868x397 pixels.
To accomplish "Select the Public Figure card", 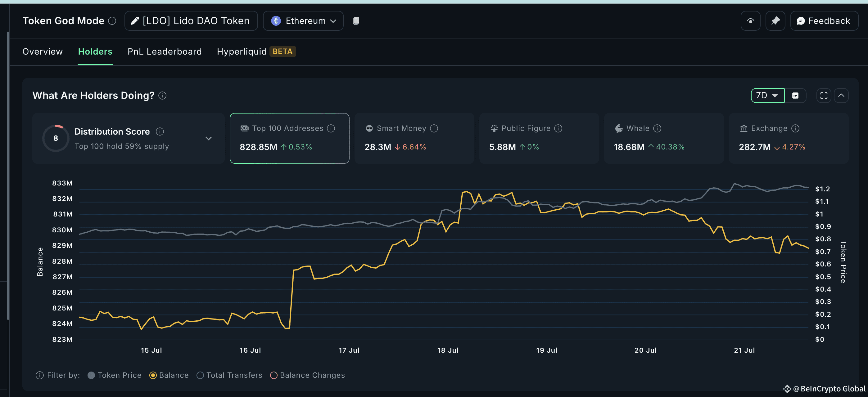I will click(539, 138).
